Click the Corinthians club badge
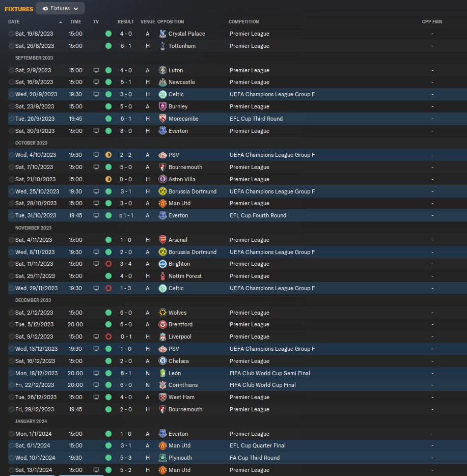 [163, 385]
